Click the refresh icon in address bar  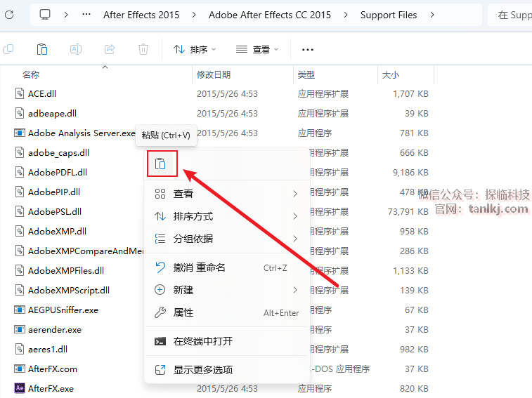[x=9, y=15]
